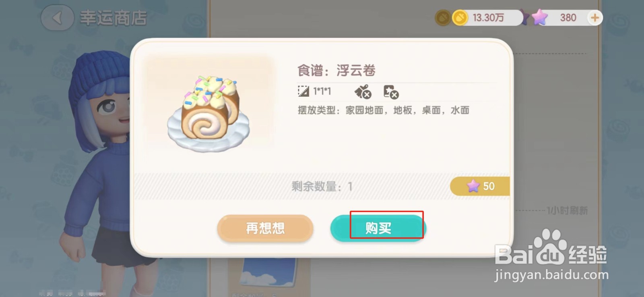Screen dimensions: 644x297
Task: Click the 380 star balance
Action: (568, 18)
